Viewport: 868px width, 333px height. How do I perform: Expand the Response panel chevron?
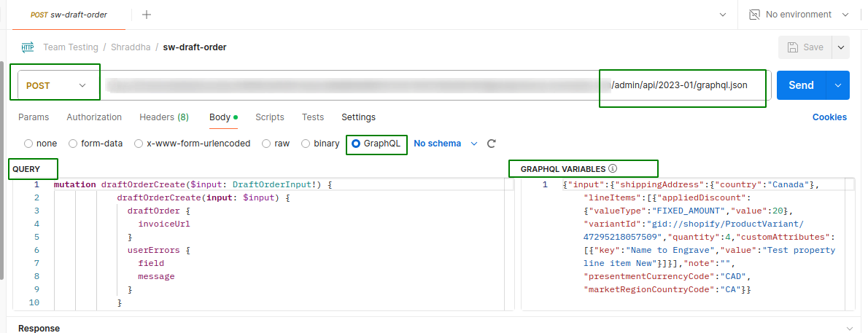click(x=850, y=329)
